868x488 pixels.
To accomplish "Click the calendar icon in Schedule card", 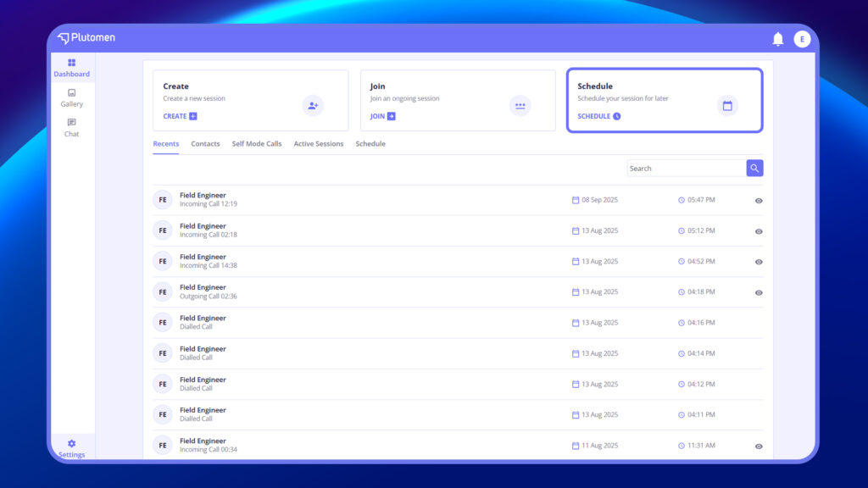I will tap(727, 106).
